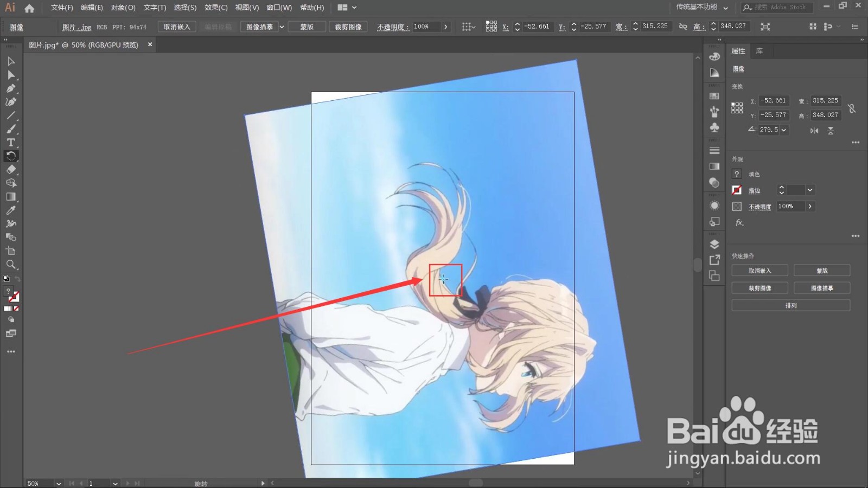This screenshot has width=868, height=488.
Task: Expand the image trace options dropdown
Action: tap(282, 27)
